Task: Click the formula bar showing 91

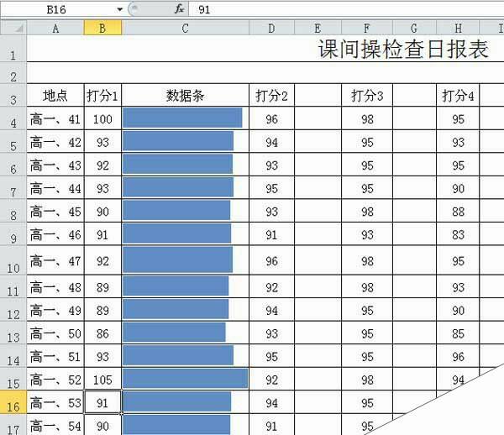Action: (346, 9)
